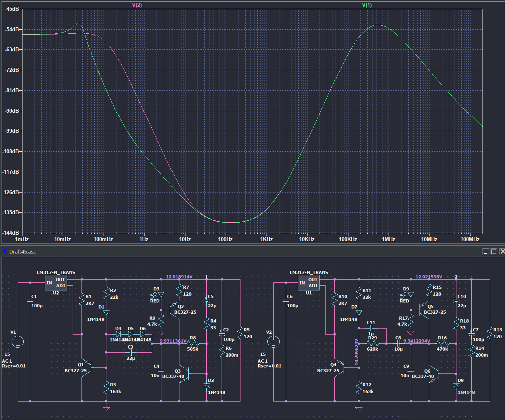Viewport: 505px width, 420px height.
Task: Select the Q3 BC337-40 transistor symbol
Action: pos(183,373)
